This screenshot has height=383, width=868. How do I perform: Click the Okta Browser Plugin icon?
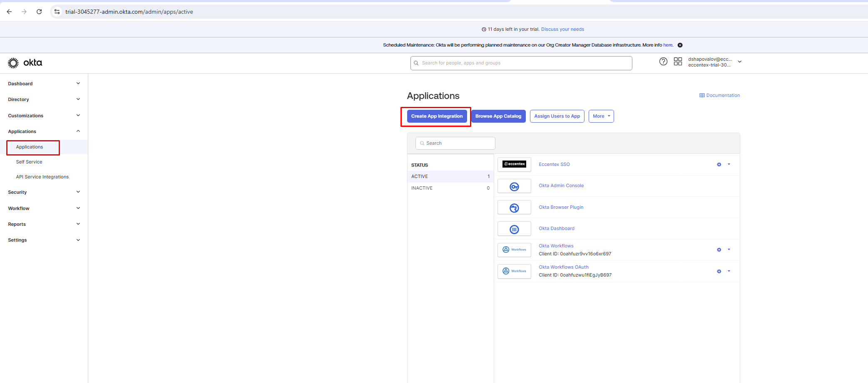tap(514, 207)
